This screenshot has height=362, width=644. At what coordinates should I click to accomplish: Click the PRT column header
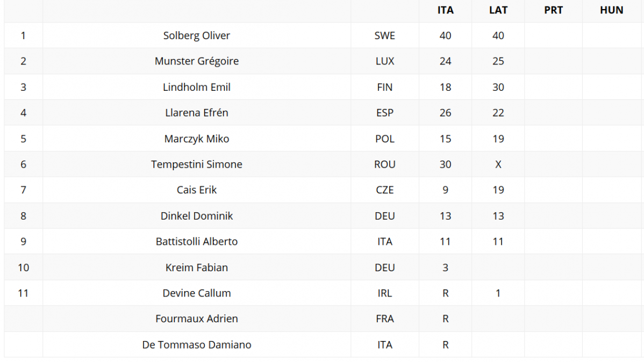553,10
